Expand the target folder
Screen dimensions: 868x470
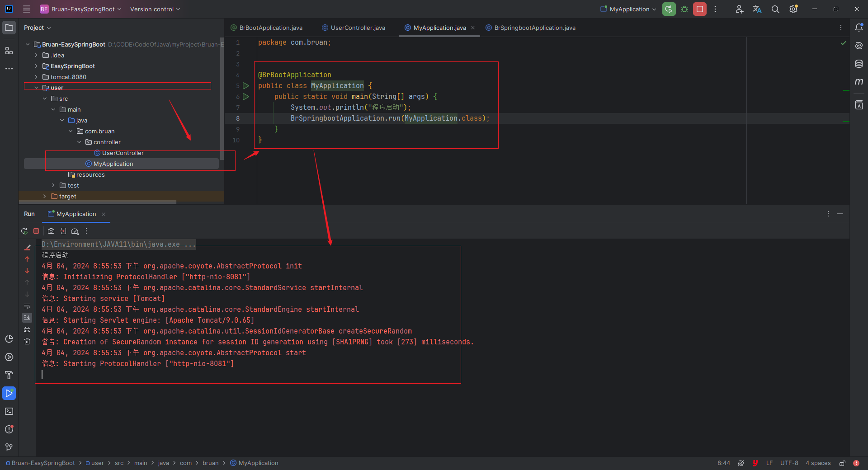tap(45, 196)
